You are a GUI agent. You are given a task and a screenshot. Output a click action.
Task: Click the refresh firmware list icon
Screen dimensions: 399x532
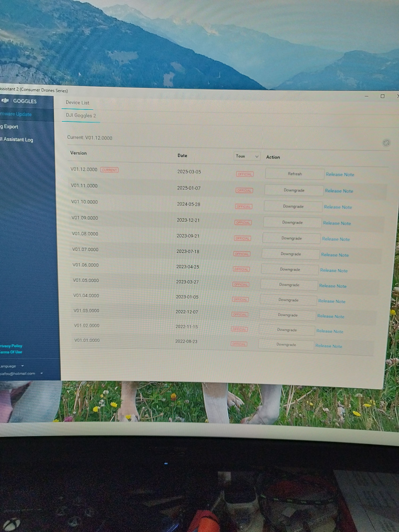point(386,143)
